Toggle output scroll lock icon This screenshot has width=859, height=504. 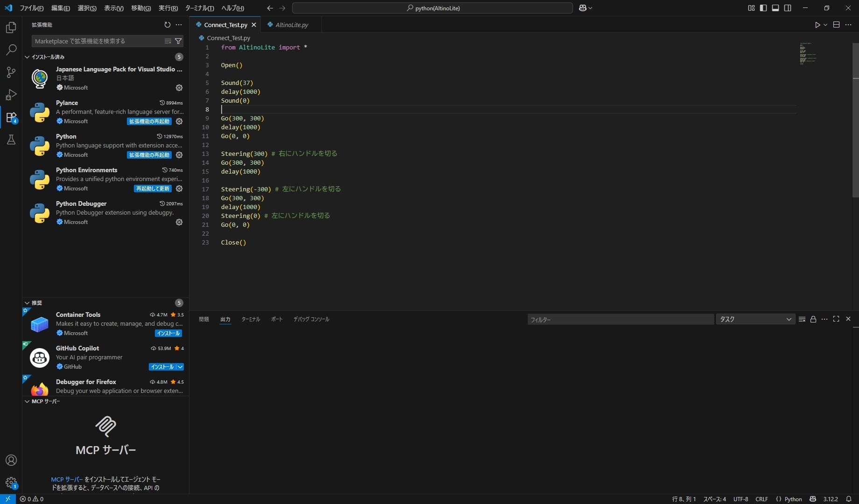[813, 319]
